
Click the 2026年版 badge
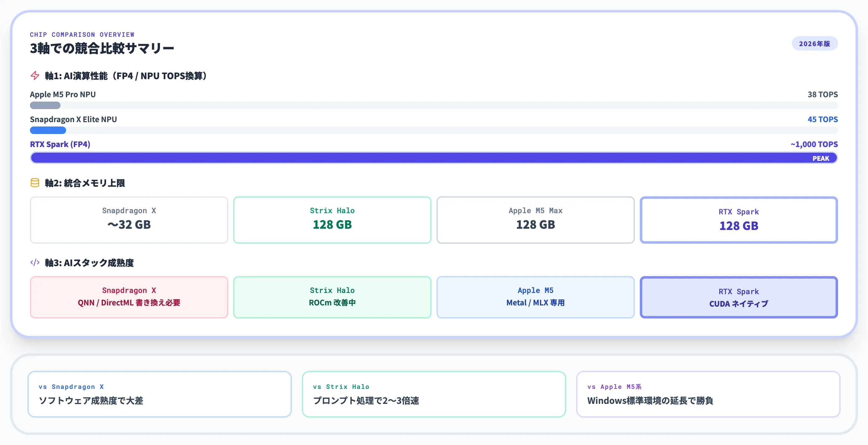point(814,43)
